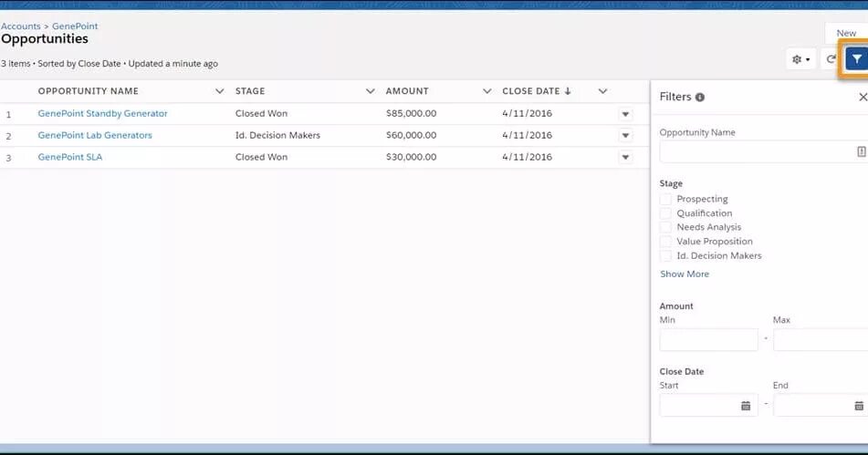Go to GenePoint breadcrumb link
This screenshot has height=455, width=868.
[x=75, y=26]
